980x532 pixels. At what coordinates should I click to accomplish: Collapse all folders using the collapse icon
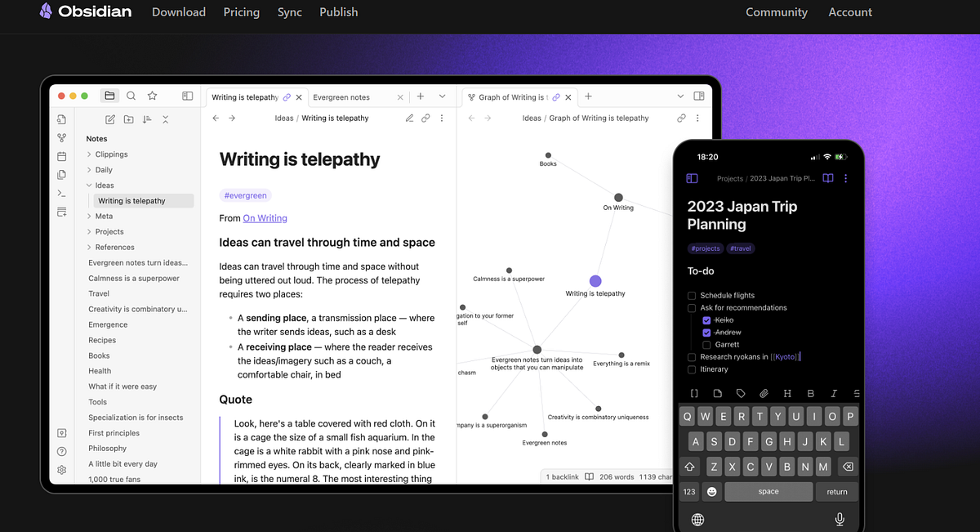[165, 118]
